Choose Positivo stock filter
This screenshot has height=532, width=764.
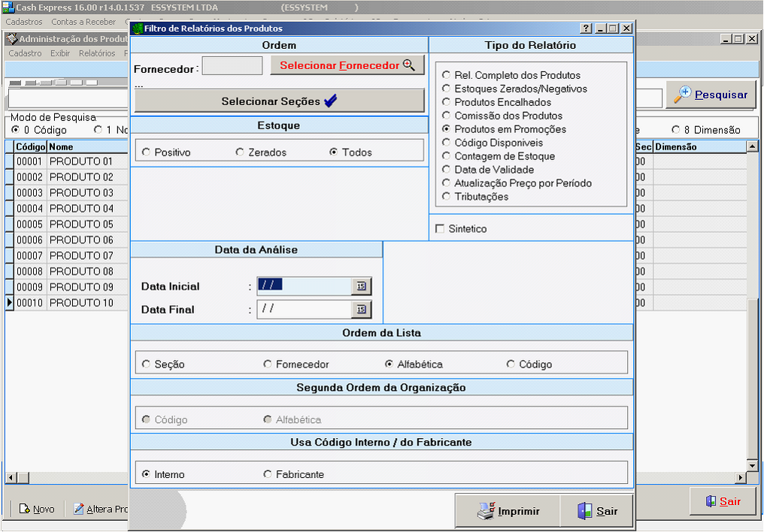146,153
